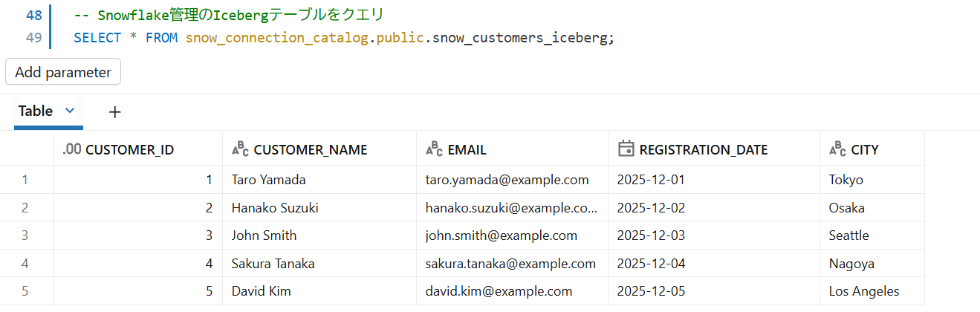Select the 2025-12-04 date cell
The height and width of the screenshot is (312, 980).
pos(651,264)
